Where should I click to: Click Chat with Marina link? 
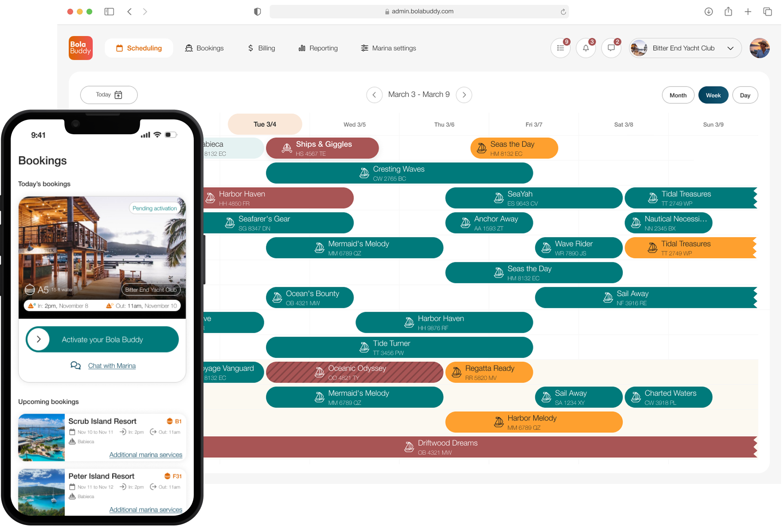[112, 366]
